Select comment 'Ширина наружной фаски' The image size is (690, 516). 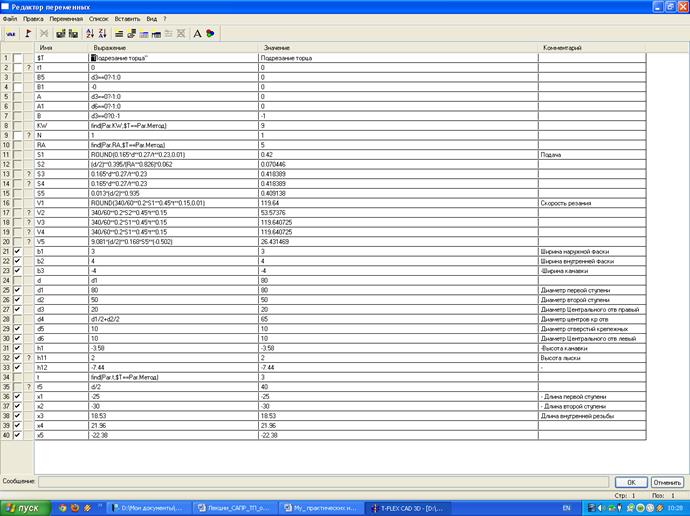[592, 252]
